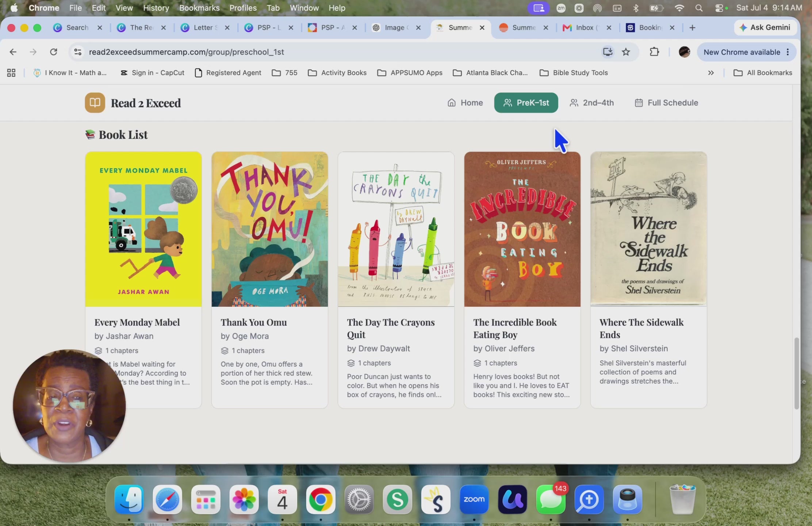812x526 pixels.
Task: Open Messages app in the Dock
Action: click(x=551, y=499)
